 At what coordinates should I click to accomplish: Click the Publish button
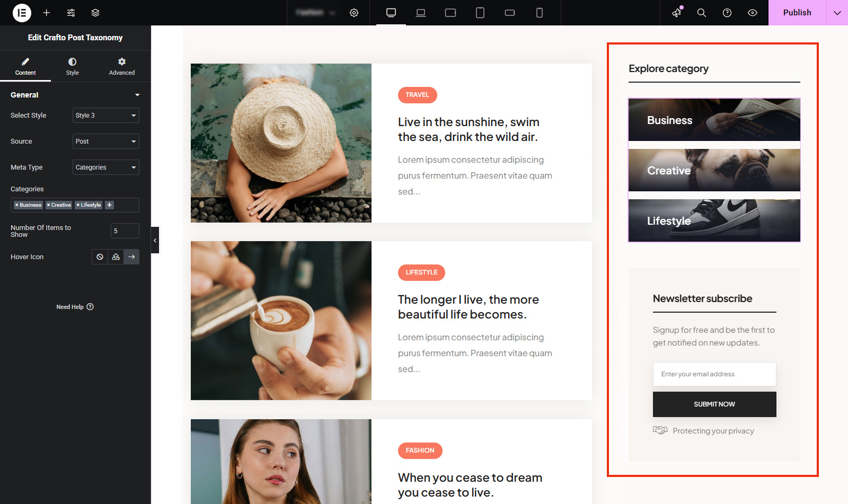click(x=797, y=13)
